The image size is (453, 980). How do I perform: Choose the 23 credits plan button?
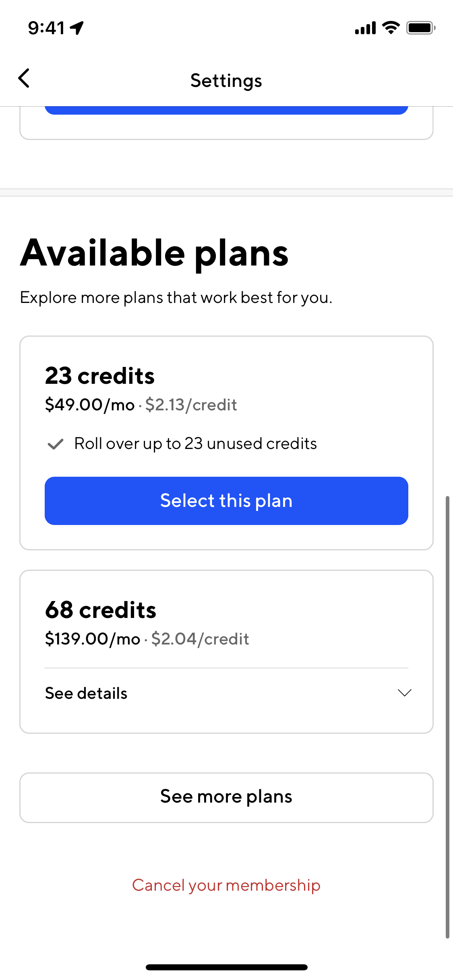click(x=226, y=500)
